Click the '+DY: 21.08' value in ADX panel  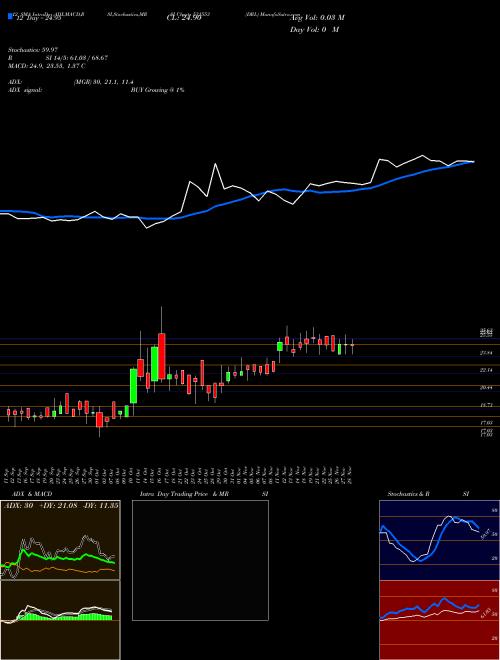(60, 506)
